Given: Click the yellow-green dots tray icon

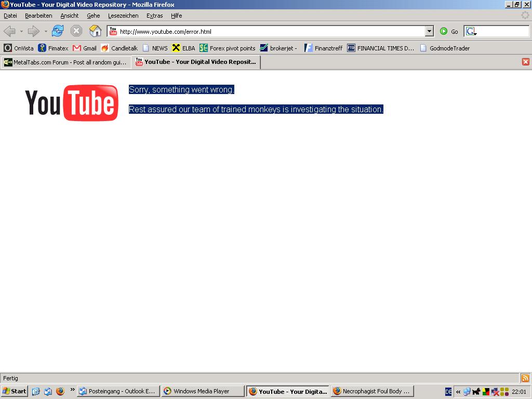Looking at the screenshot, I should click(504, 392).
